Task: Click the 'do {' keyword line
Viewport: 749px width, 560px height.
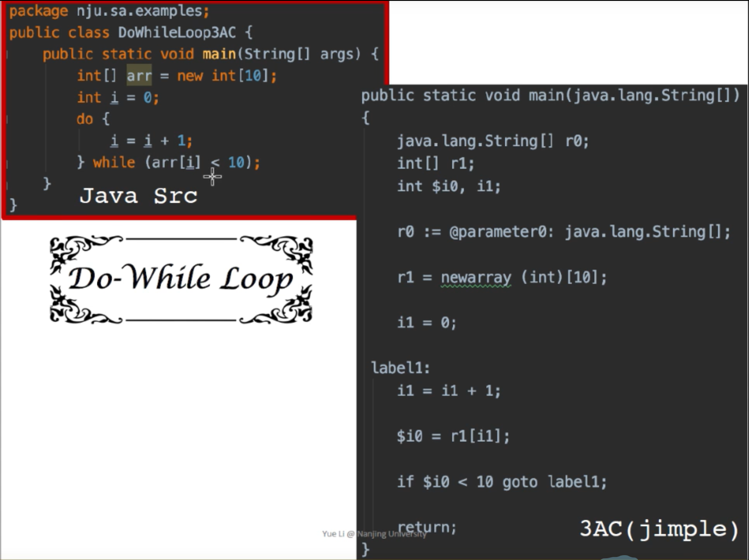Action: point(93,119)
